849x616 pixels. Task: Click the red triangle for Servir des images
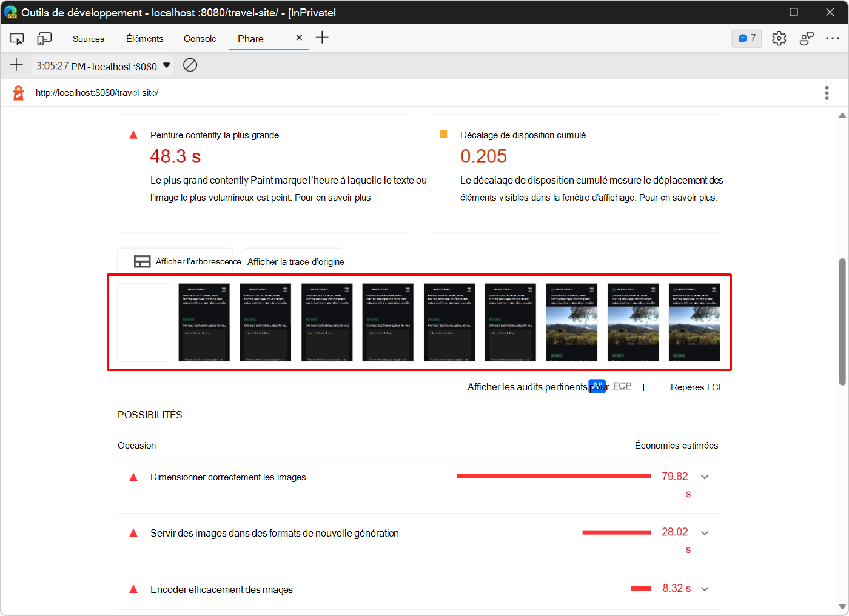coord(133,533)
